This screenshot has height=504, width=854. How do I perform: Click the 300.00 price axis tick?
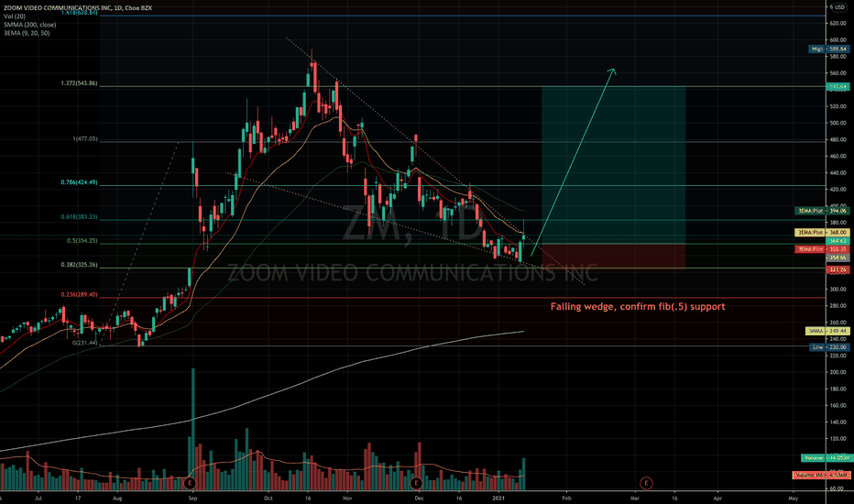pyautogui.click(x=838, y=290)
